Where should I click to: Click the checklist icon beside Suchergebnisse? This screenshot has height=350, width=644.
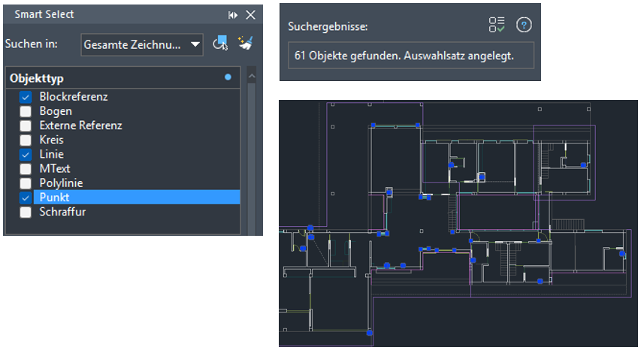(x=496, y=25)
